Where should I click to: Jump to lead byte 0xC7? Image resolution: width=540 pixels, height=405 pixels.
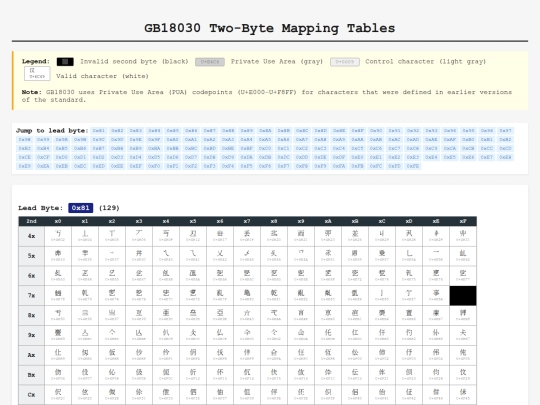[x=395, y=148]
